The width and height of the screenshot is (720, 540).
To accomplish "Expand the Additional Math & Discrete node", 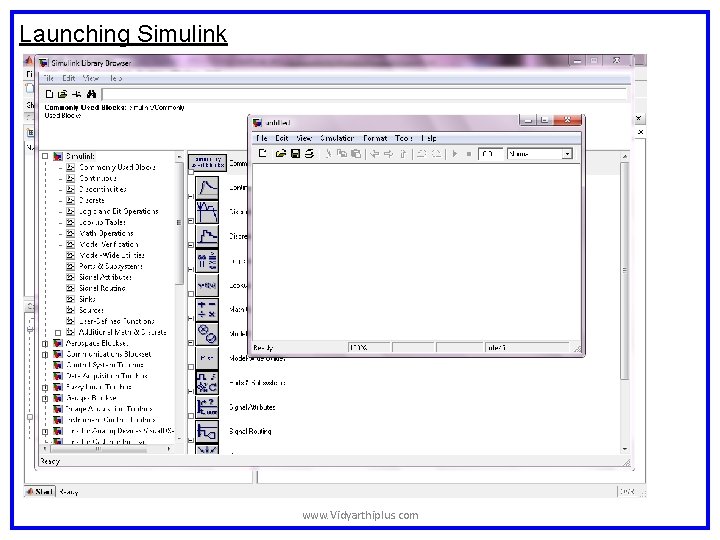I will [58, 332].
